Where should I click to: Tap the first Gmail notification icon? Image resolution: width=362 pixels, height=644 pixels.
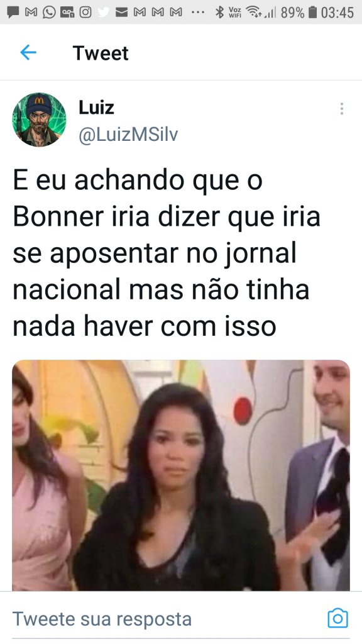(31, 13)
